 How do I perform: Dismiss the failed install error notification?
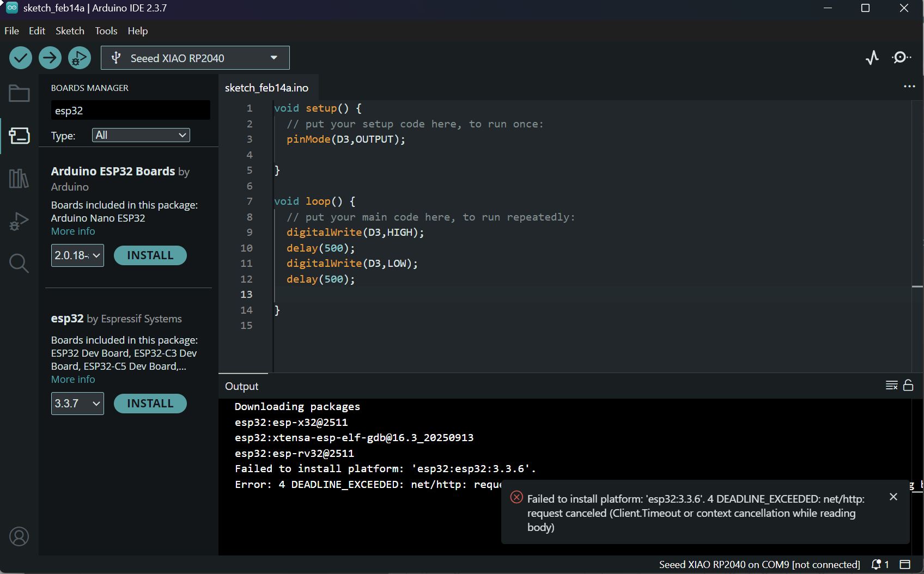pyautogui.click(x=893, y=497)
